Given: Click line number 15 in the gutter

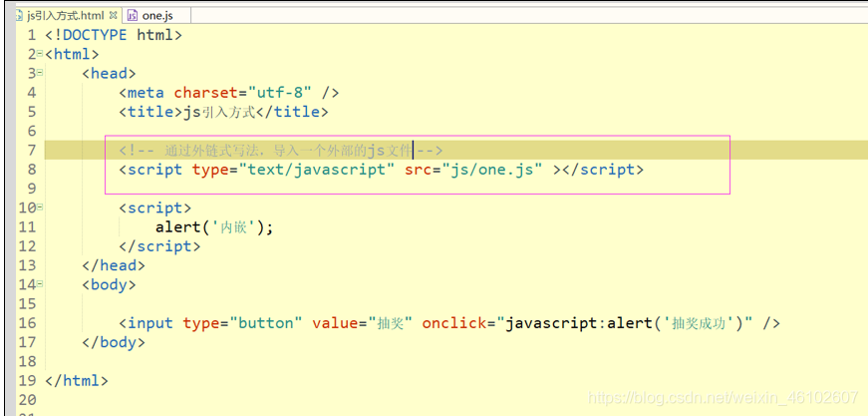Looking at the screenshot, I should (x=27, y=304).
